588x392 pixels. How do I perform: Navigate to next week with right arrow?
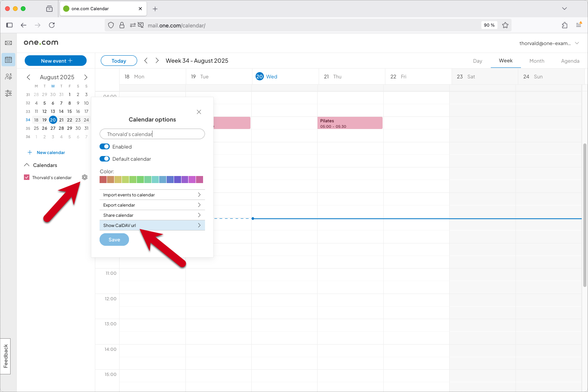point(157,60)
